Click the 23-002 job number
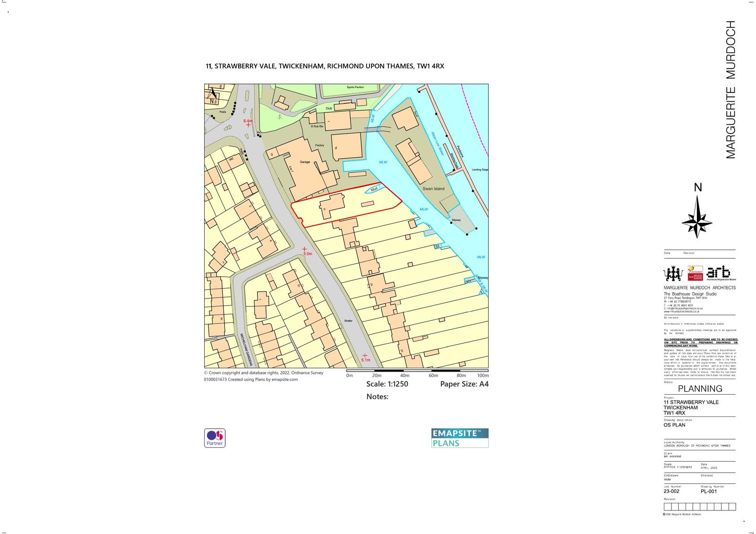Screen dimensions: 756x534 click(671, 491)
